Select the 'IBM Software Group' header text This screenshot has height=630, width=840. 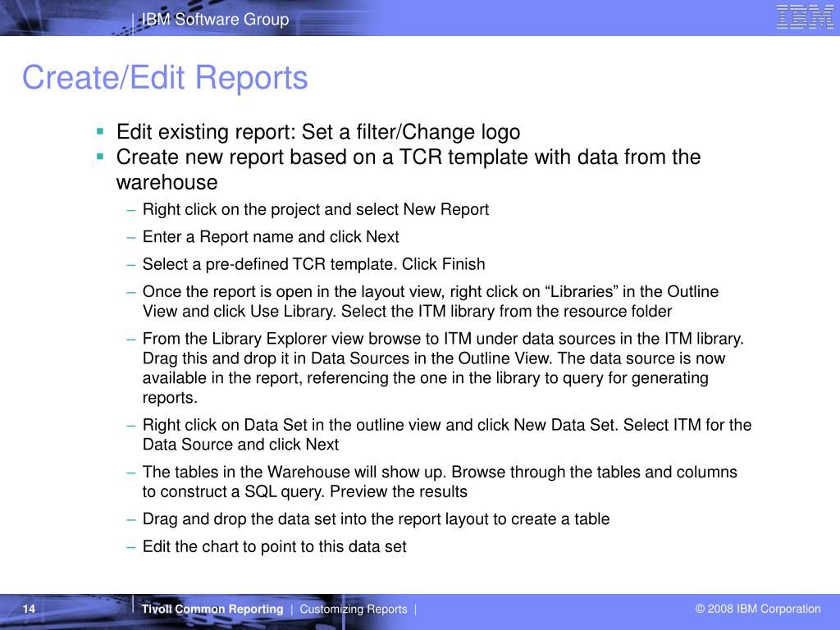216,20
